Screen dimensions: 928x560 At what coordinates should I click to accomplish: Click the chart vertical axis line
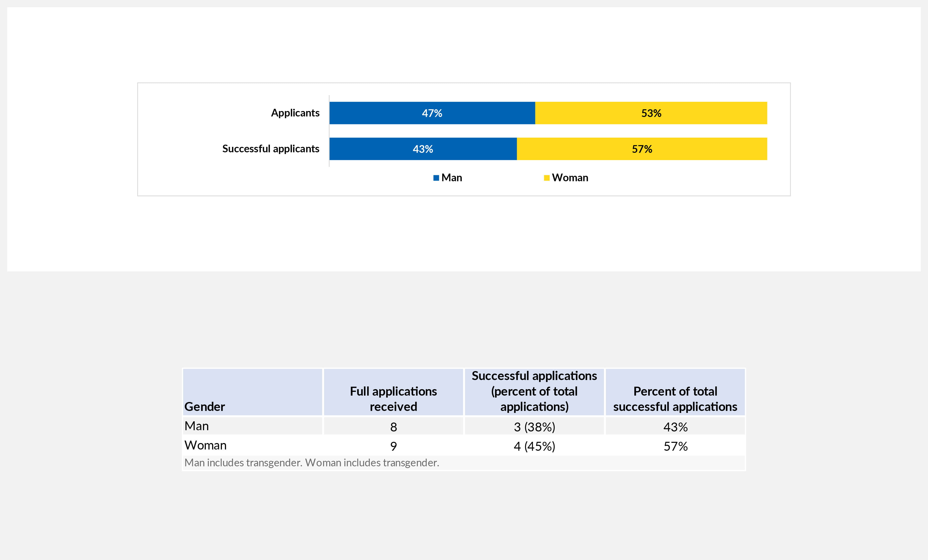click(330, 132)
